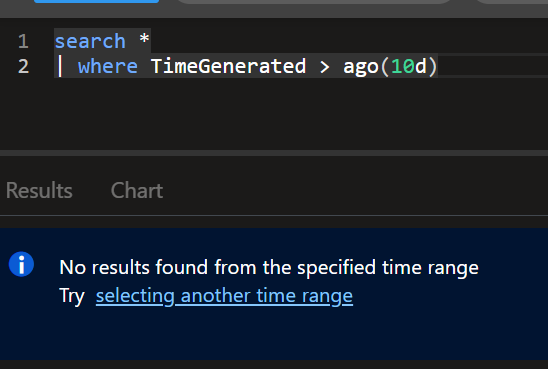
Task: Select the blue highlighted tab above the editor
Action: [x=96, y=1]
